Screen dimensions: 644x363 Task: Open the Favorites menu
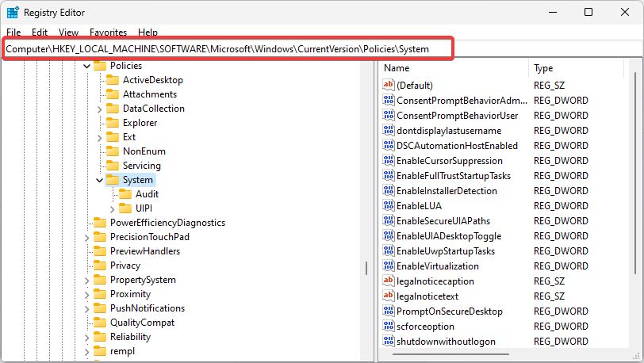(108, 32)
